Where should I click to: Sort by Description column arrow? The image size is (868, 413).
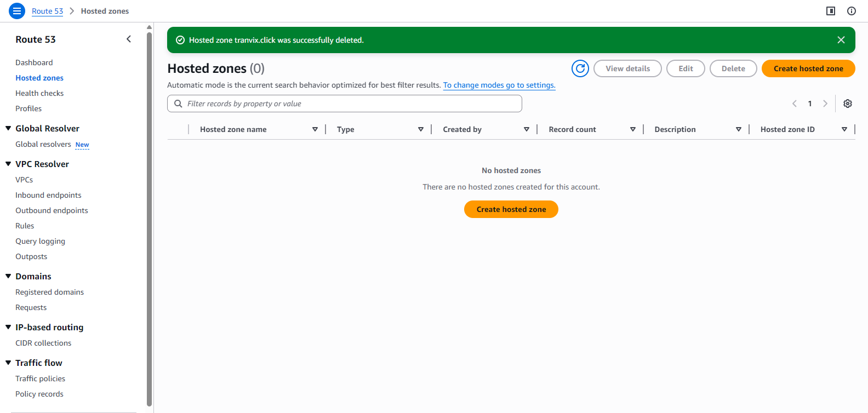tap(739, 129)
